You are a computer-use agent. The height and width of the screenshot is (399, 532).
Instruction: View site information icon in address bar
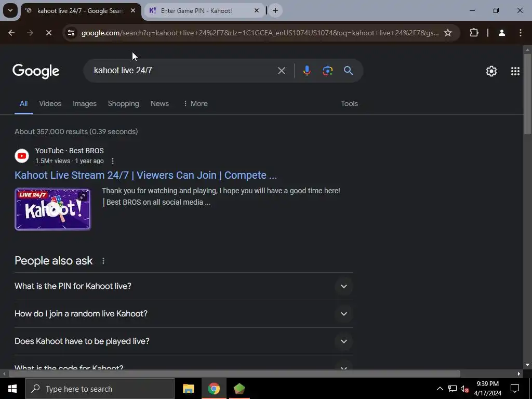[x=71, y=33]
